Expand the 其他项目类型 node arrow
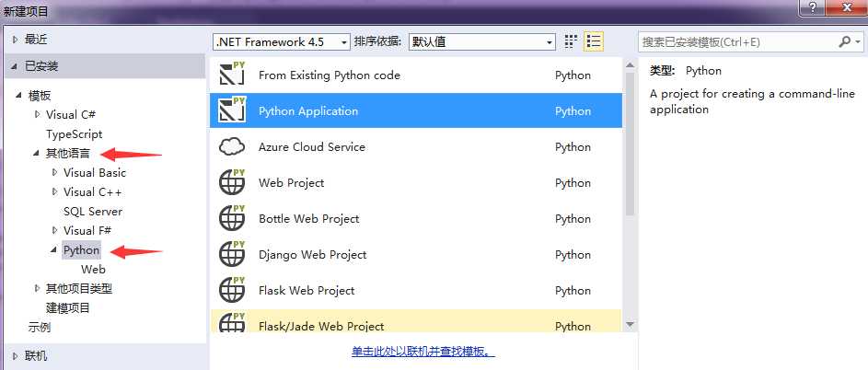Viewport: 868px width, 370px height. coord(37,288)
